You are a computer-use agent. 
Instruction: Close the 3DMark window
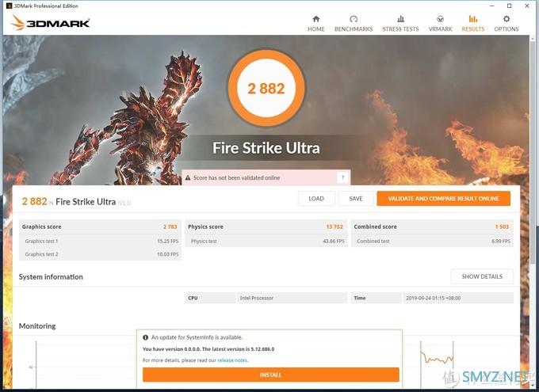527,6
